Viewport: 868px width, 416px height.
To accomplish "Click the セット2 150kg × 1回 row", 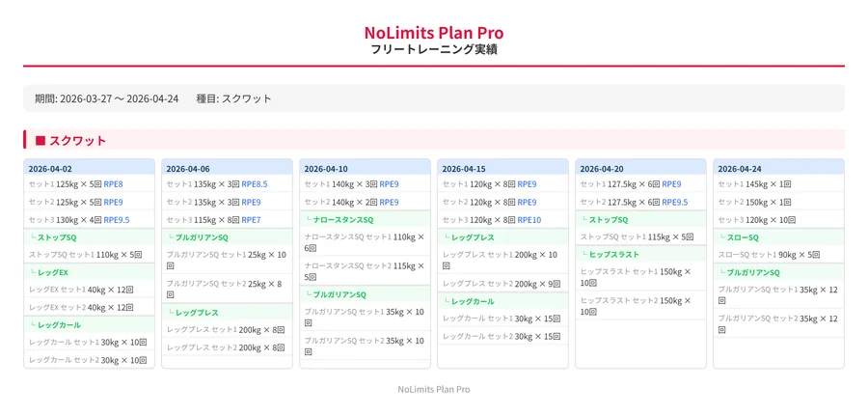I will [778, 202].
